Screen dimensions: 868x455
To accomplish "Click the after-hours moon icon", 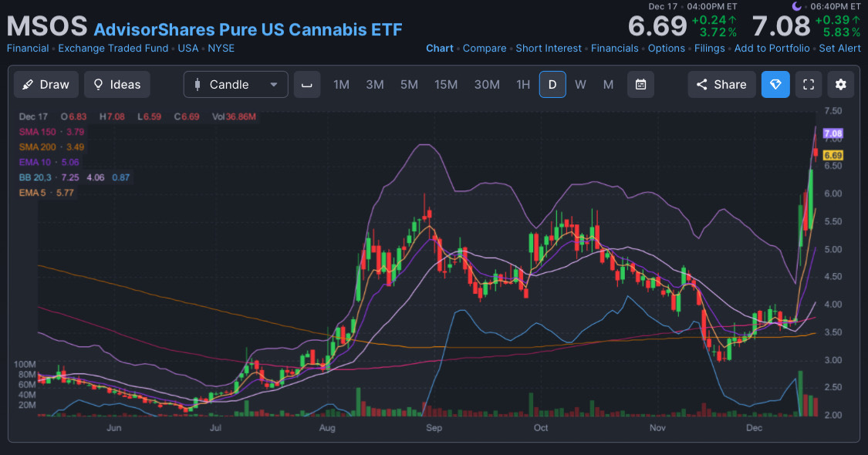I will (x=796, y=6).
